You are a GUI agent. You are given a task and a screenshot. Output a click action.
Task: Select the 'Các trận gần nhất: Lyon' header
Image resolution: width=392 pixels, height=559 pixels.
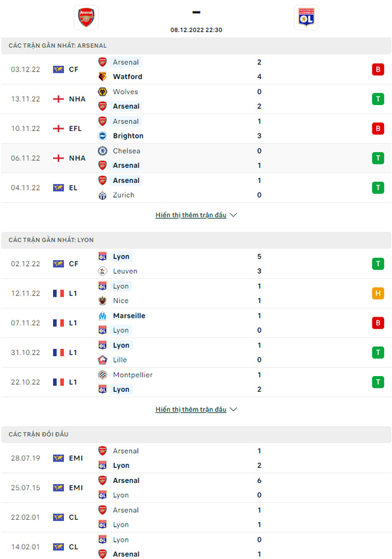(x=196, y=240)
